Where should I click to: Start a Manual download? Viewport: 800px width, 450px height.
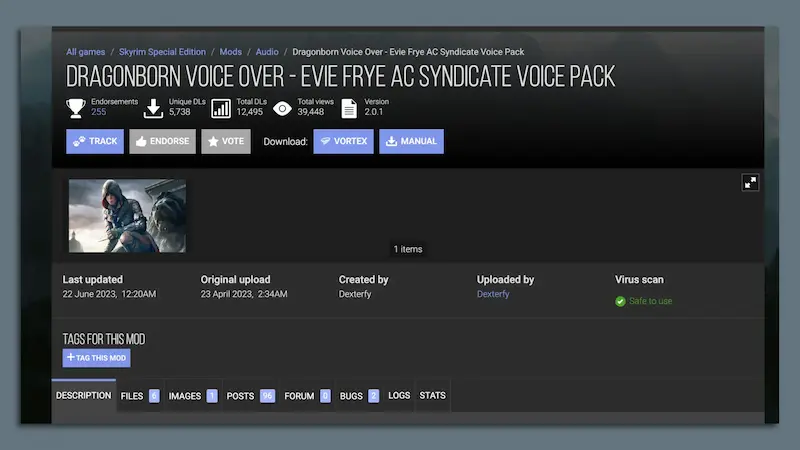click(411, 141)
